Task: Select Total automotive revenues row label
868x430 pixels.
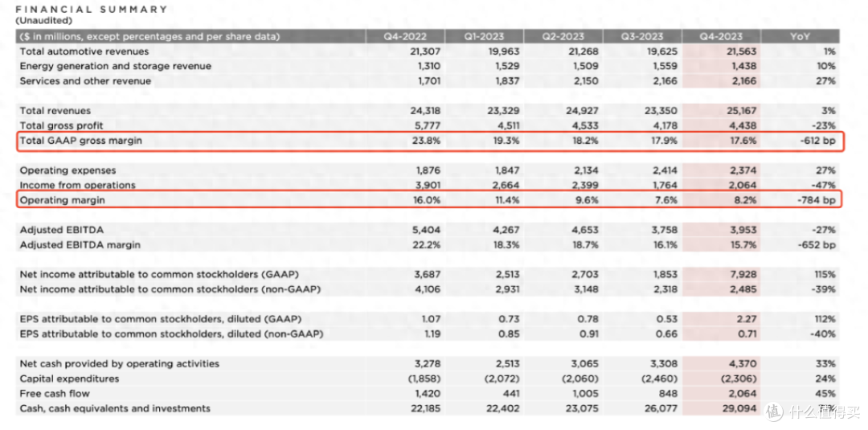Action: click(84, 51)
